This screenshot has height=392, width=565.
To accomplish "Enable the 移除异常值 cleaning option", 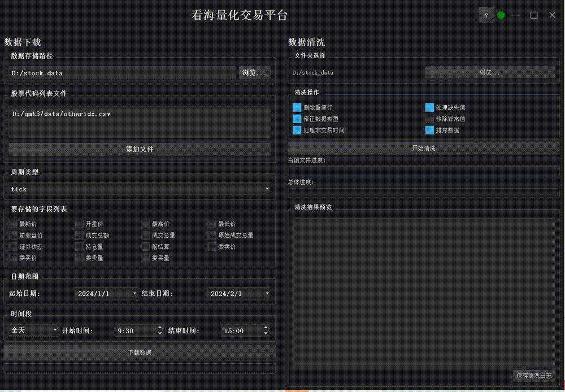I will (429, 119).
